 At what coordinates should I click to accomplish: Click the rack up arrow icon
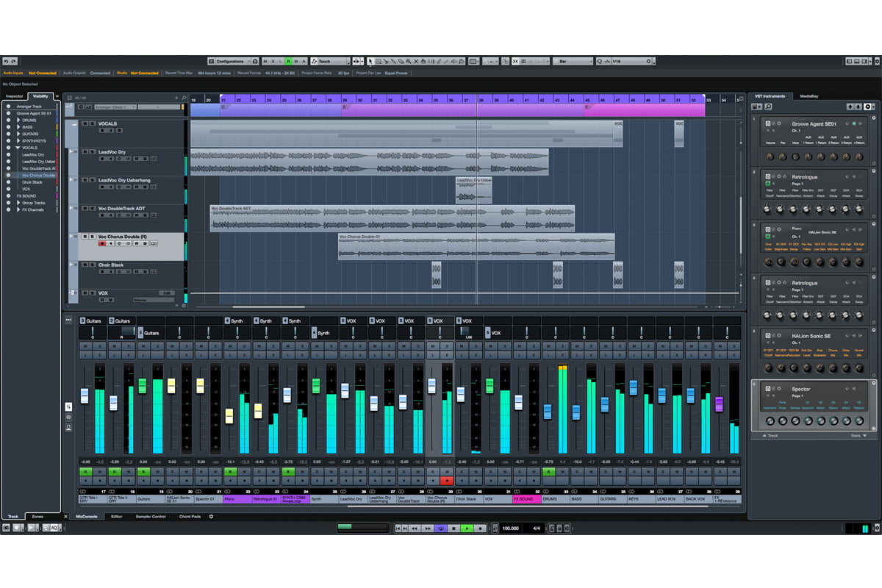pyautogui.click(x=850, y=107)
